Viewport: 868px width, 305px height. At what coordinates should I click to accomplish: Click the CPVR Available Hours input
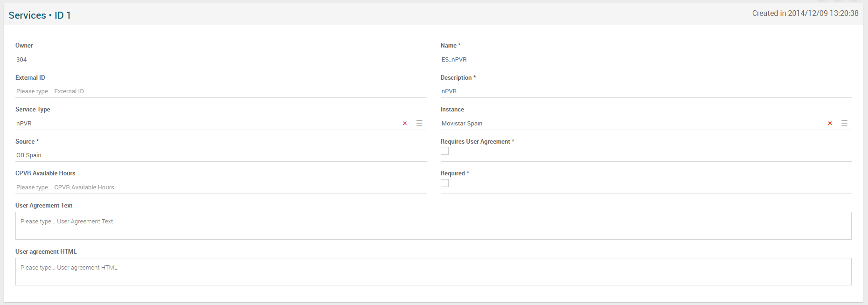point(220,187)
